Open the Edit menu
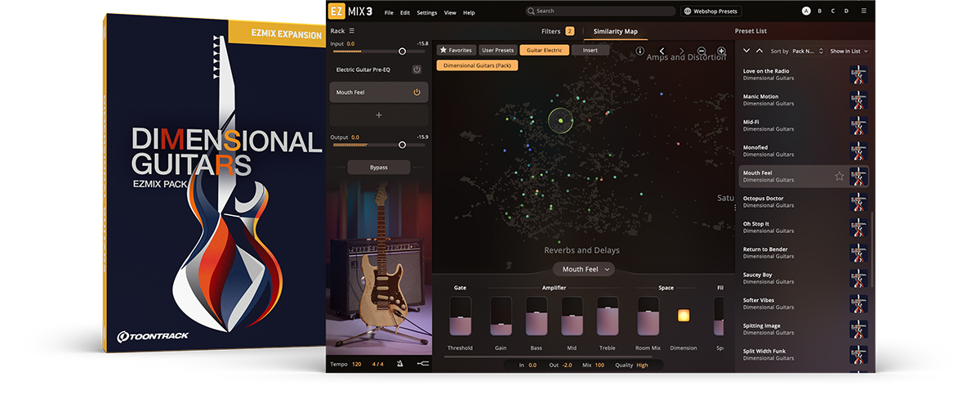 tap(405, 12)
